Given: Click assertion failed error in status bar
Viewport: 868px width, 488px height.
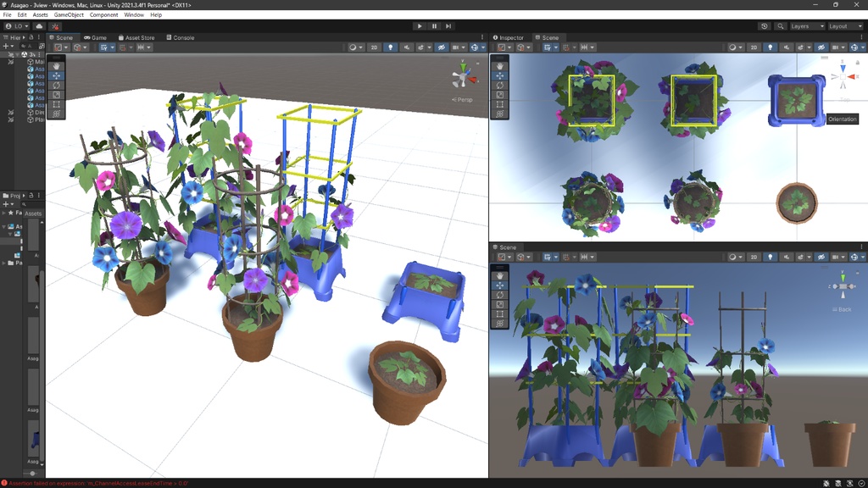Looking at the screenshot, I should (x=95, y=484).
